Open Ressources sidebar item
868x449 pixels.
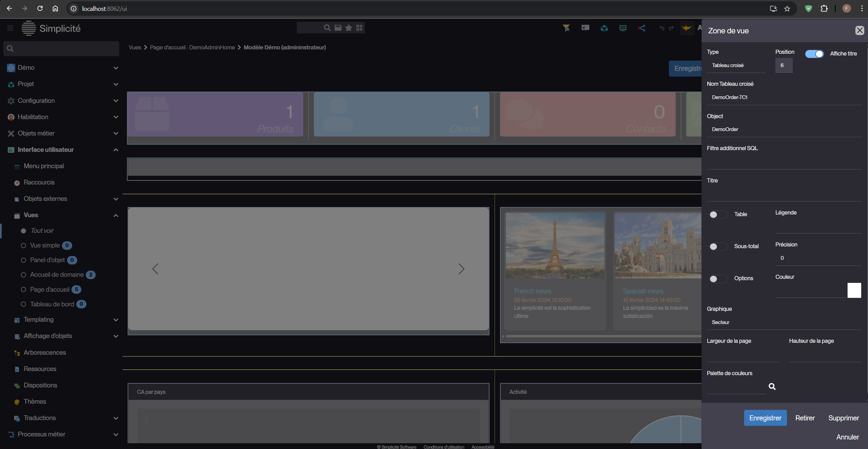[x=40, y=369]
